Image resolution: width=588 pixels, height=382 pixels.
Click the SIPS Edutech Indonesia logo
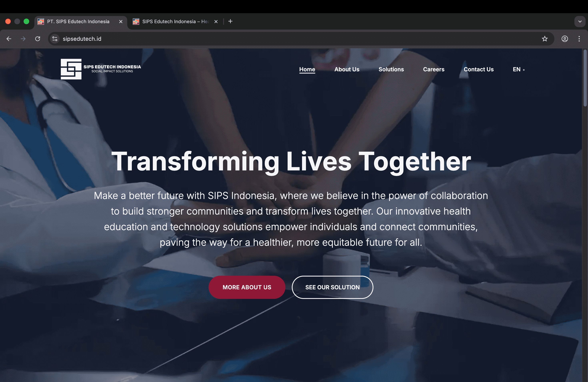click(101, 69)
